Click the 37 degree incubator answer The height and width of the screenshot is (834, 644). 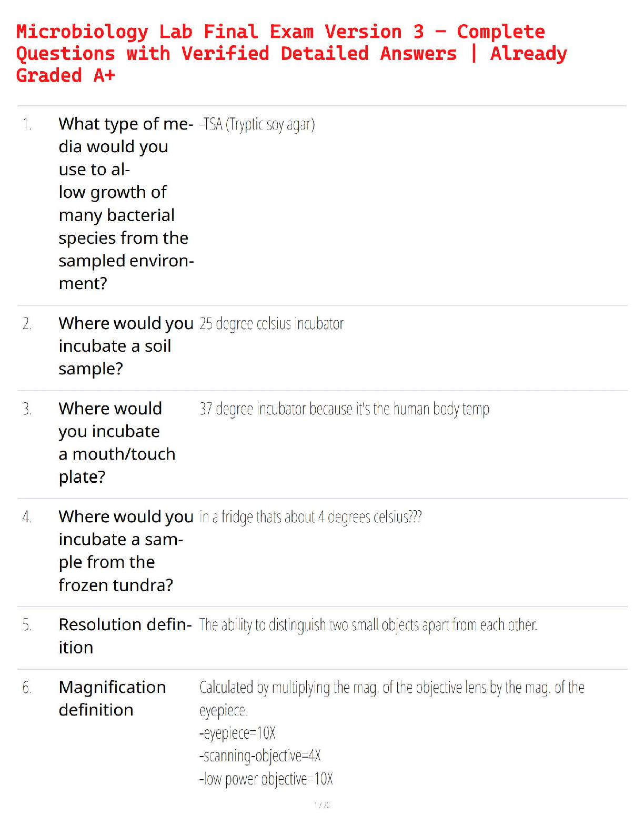(344, 409)
